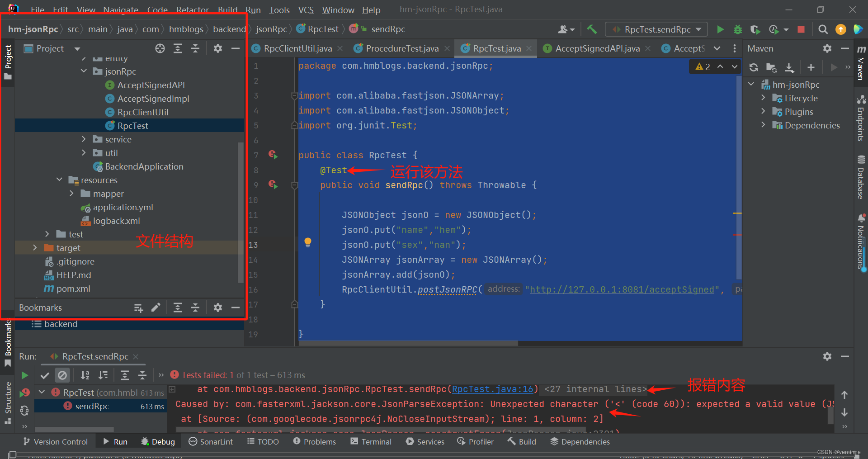Open Search Everywhere magnifier icon

(823, 29)
